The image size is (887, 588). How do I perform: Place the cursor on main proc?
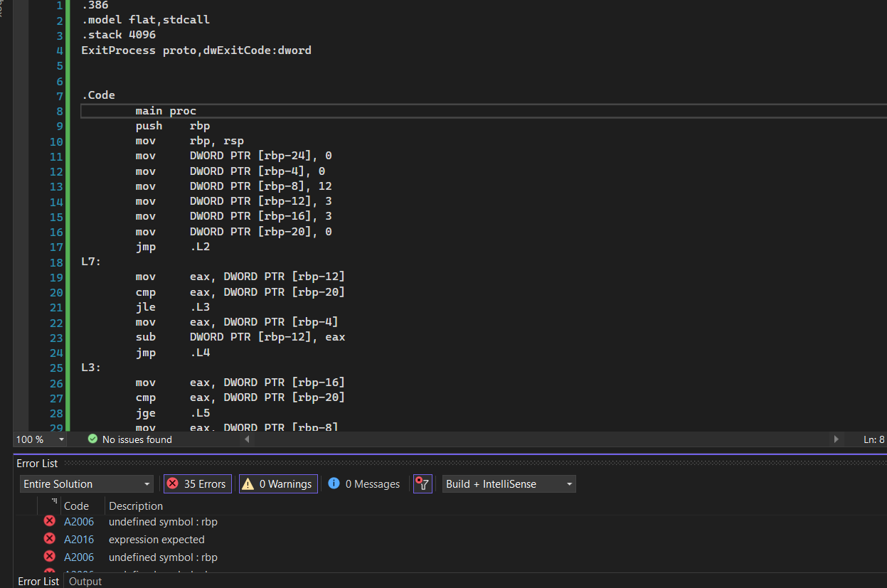pyautogui.click(x=166, y=111)
